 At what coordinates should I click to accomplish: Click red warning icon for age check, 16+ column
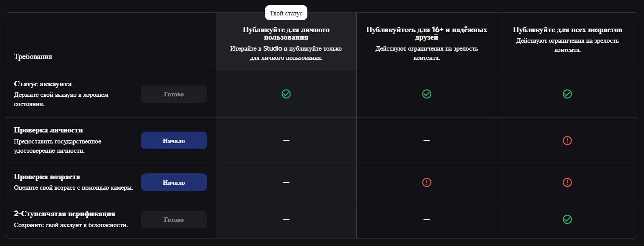coord(427,182)
